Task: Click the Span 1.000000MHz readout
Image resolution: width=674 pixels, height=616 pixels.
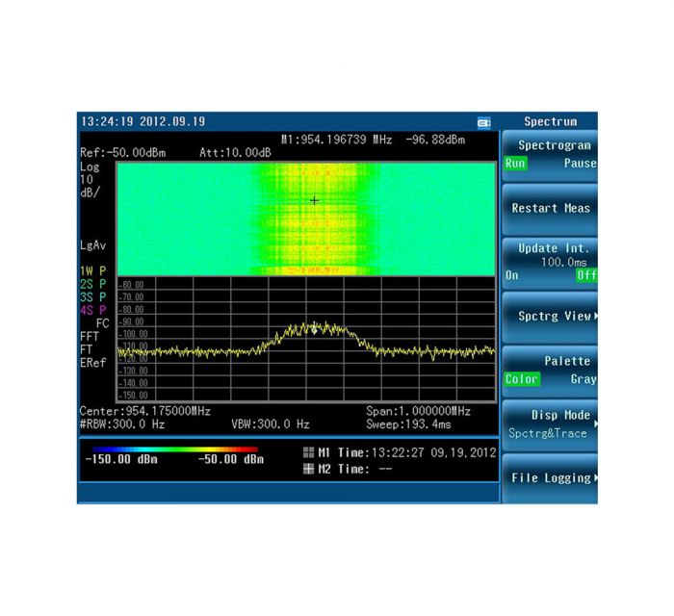Action: 418,411
